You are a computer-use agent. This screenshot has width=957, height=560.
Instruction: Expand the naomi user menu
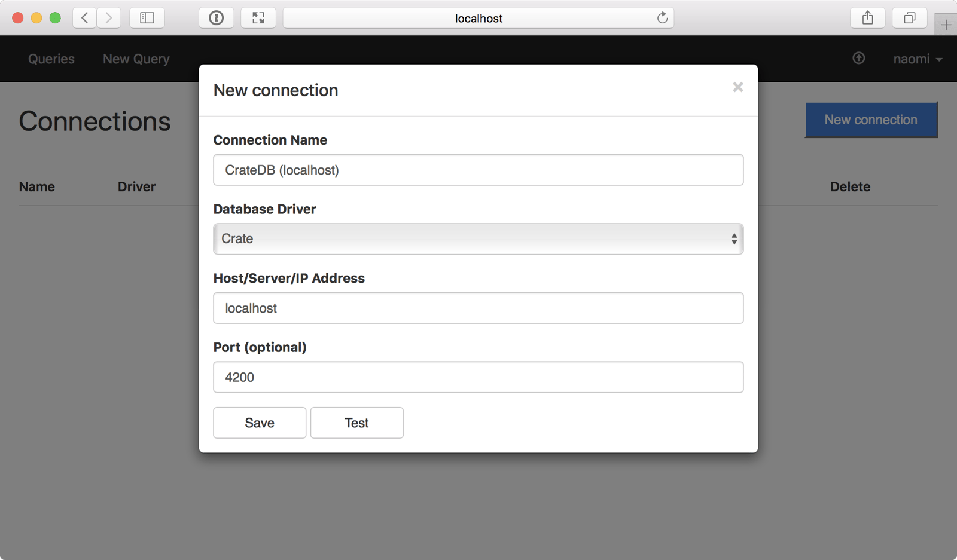point(917,59)
